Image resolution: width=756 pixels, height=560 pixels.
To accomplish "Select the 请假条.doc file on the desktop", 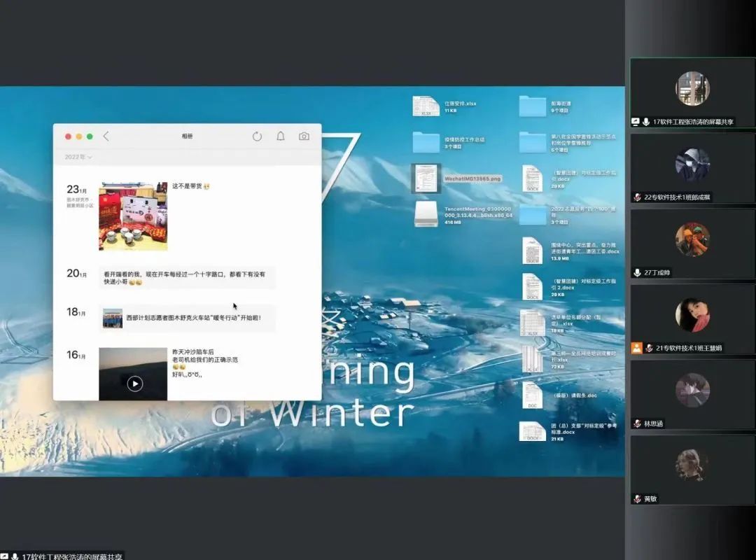I will [533, 394].
